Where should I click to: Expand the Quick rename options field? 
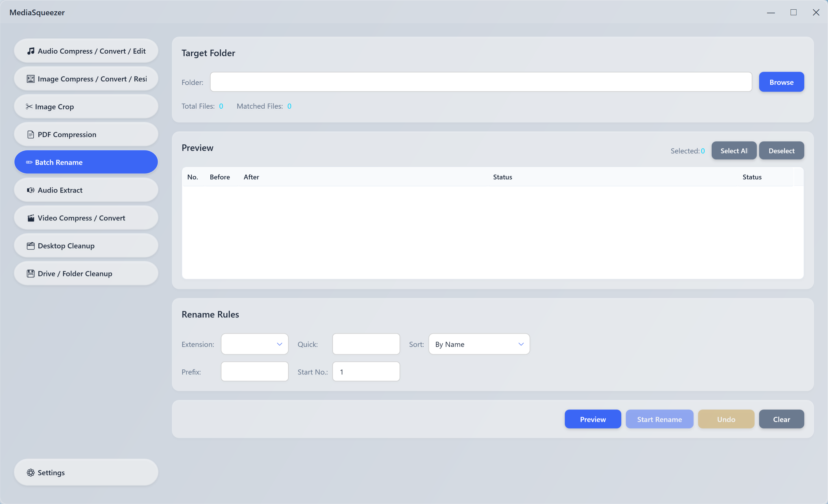(x=366, y=344)
